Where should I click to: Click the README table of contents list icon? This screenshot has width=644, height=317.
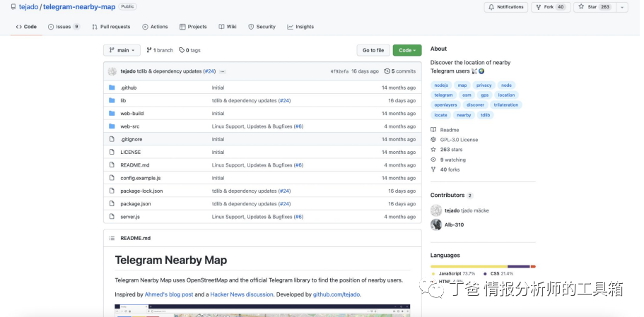tap(112, 238)
